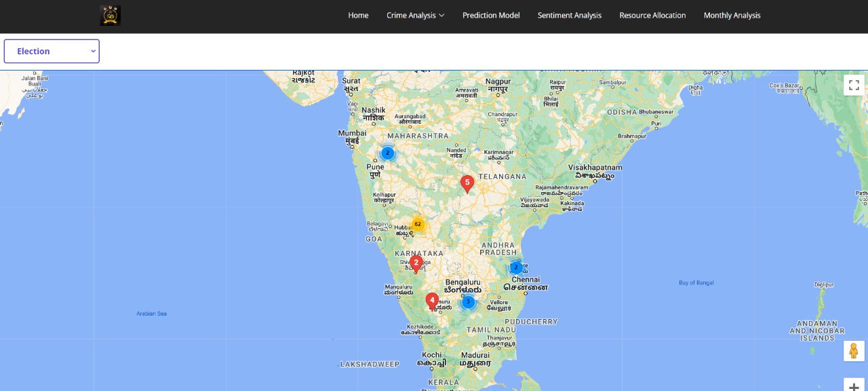Image resolution: width=868 pixels, height=391 pixels.
Task: Click the TAMIL NADU state label
Action: click(x=491, y=330)
